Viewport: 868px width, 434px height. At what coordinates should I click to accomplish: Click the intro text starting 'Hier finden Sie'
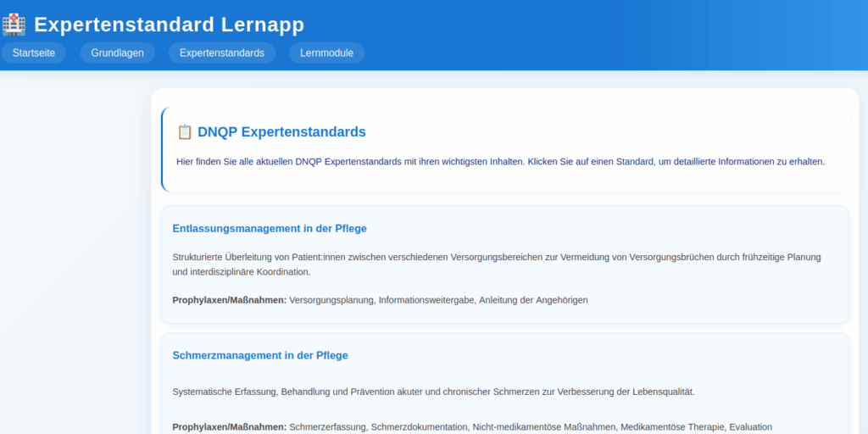(500, 161)
